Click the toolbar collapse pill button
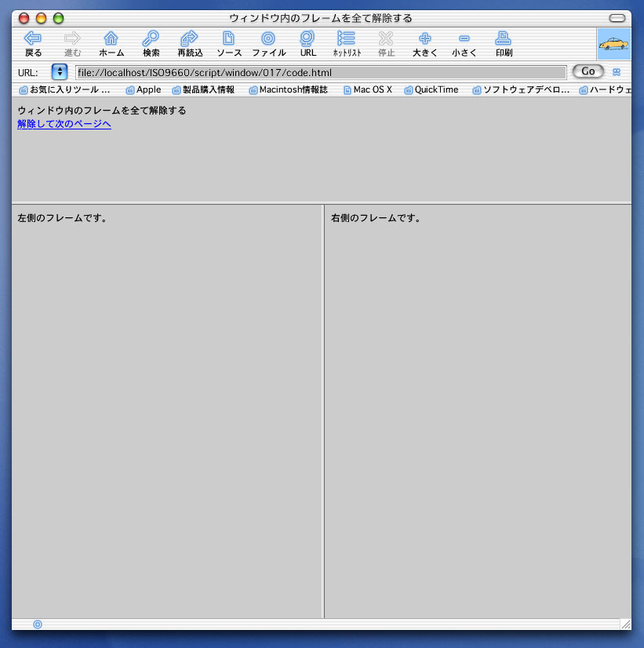This screenshot has width=644, height=648. [x=617, y=18]
